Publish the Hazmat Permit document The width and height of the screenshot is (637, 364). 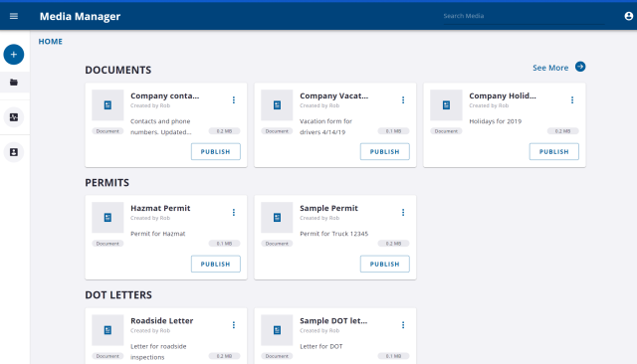216,265
